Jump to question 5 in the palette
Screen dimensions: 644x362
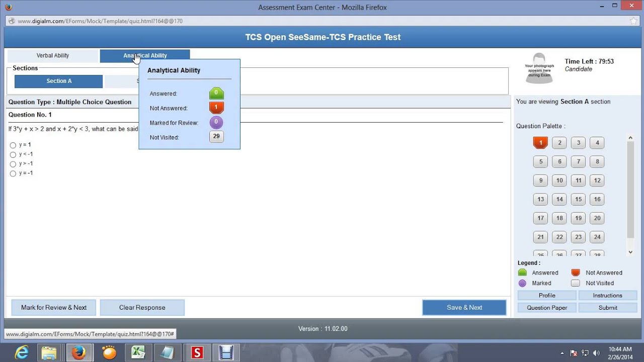coord(540,162)
